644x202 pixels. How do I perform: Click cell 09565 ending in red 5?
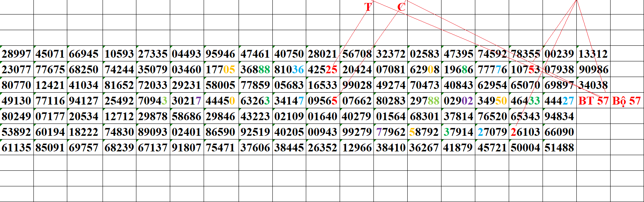322,101
